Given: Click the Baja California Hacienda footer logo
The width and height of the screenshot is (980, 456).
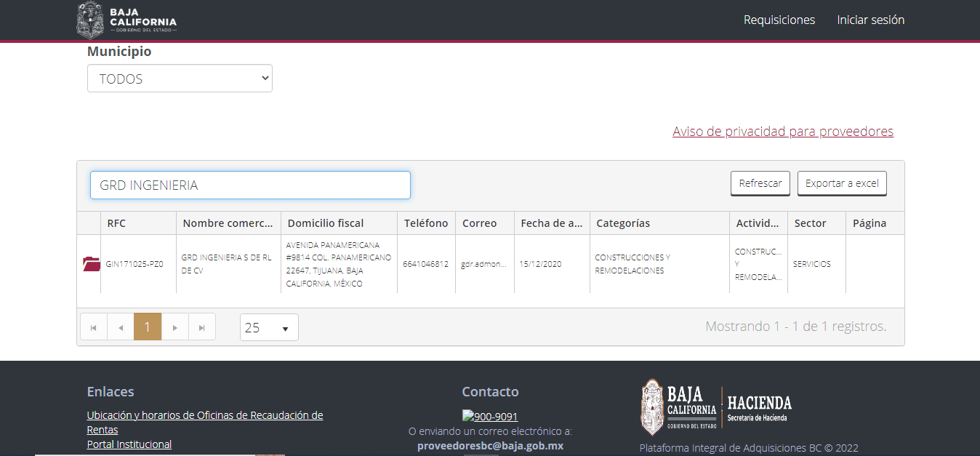Looking at the screenshot, I should point(716,407).
